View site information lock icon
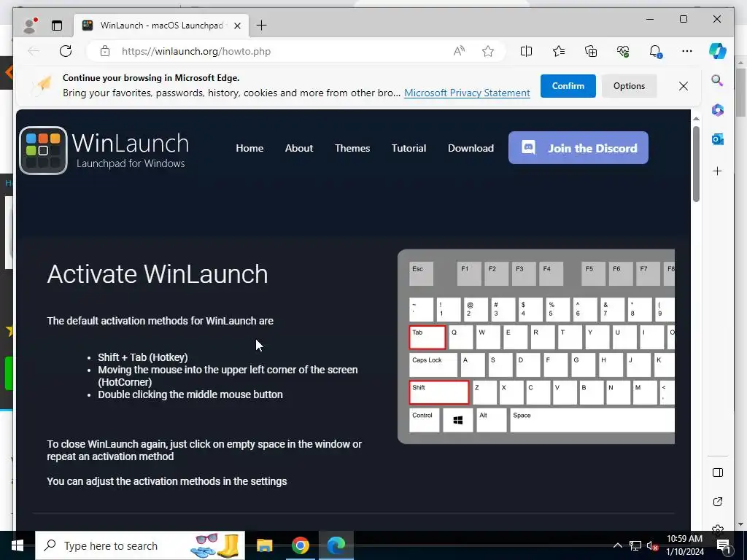The image size is (747, 560). coord(105,51)
